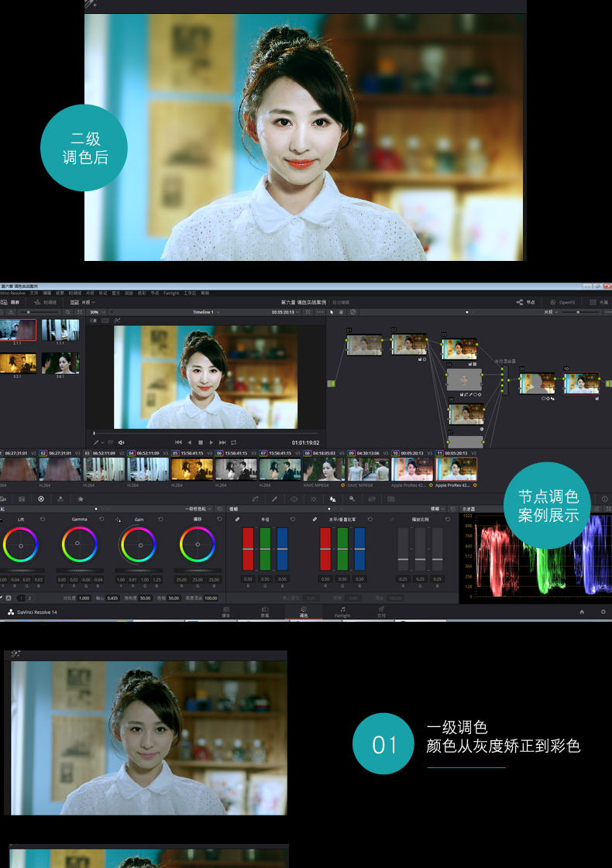The height and width of the screenshot is (868, 612).
Task: Mute audio with the speaker icon
Action: point(122,442)
